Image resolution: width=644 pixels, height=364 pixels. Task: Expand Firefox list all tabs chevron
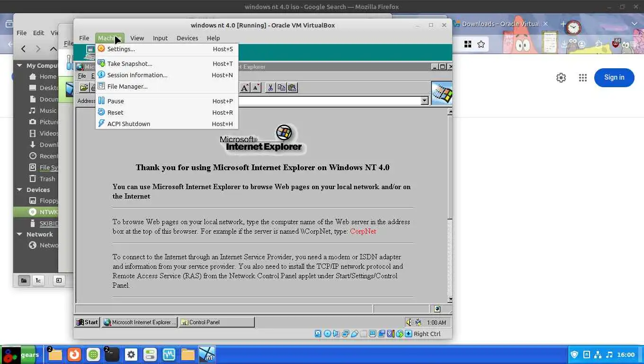635,24
